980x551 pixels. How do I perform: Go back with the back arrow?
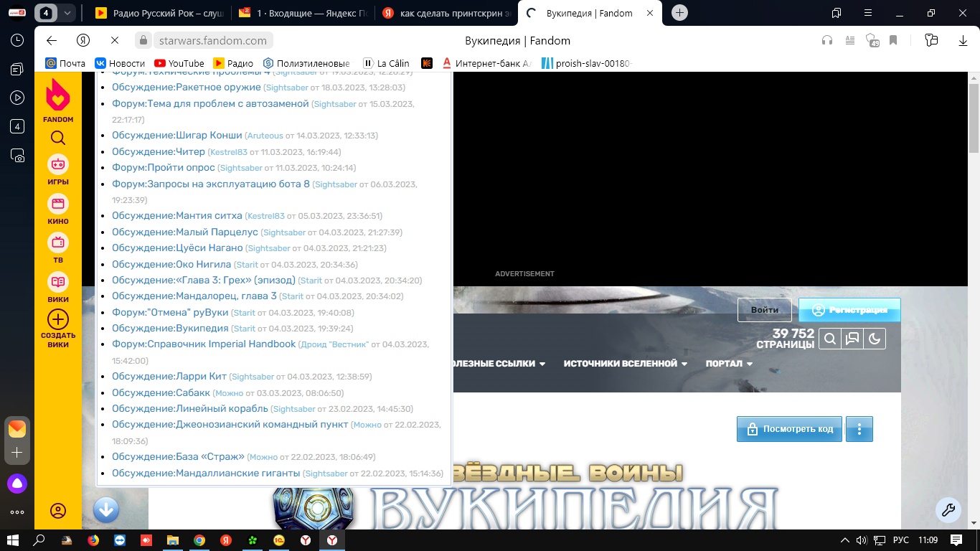(51, 41)
